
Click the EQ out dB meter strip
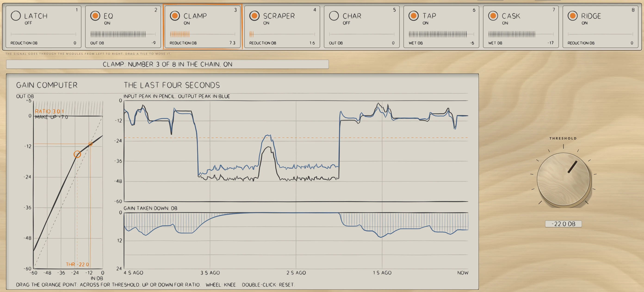(x=123, y=34)
